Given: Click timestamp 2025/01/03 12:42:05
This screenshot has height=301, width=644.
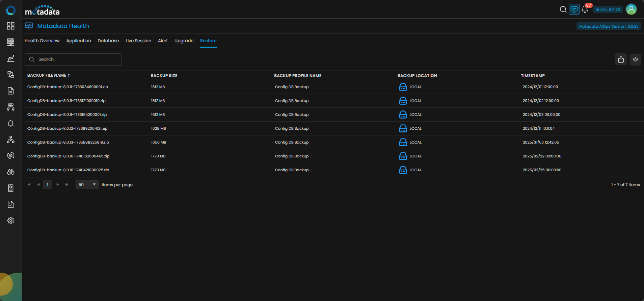Looking at the screenshot, I should click(x=541, y=142).
